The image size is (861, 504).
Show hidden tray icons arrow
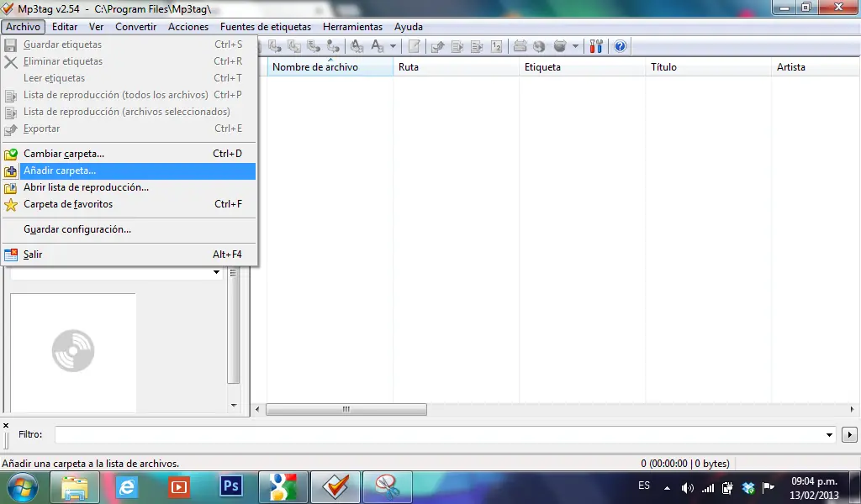pos(667,487)
